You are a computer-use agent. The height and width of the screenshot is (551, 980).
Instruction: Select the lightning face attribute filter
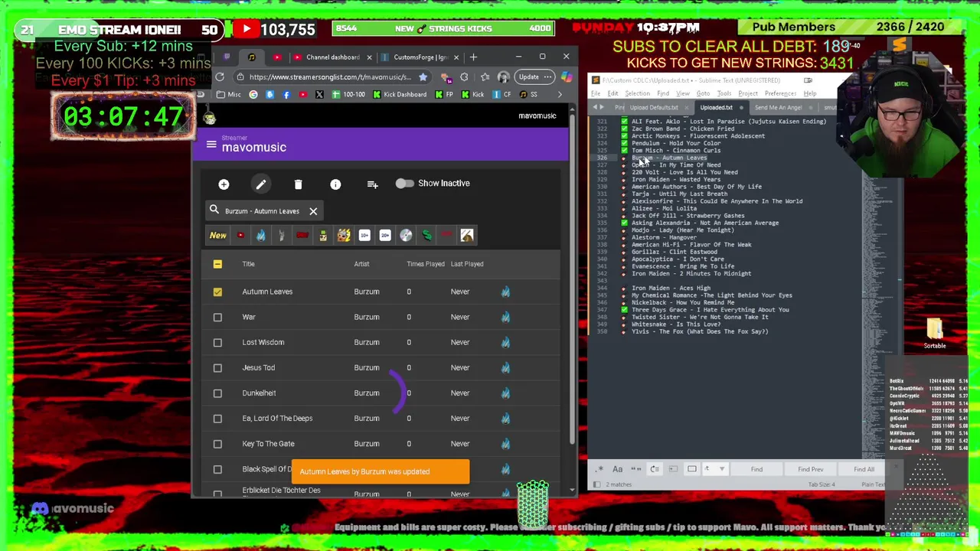point(344,236)
